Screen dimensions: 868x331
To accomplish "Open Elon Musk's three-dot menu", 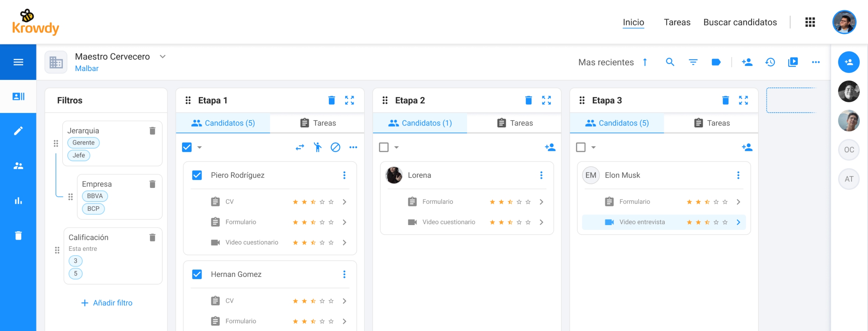I will (738, 175).
